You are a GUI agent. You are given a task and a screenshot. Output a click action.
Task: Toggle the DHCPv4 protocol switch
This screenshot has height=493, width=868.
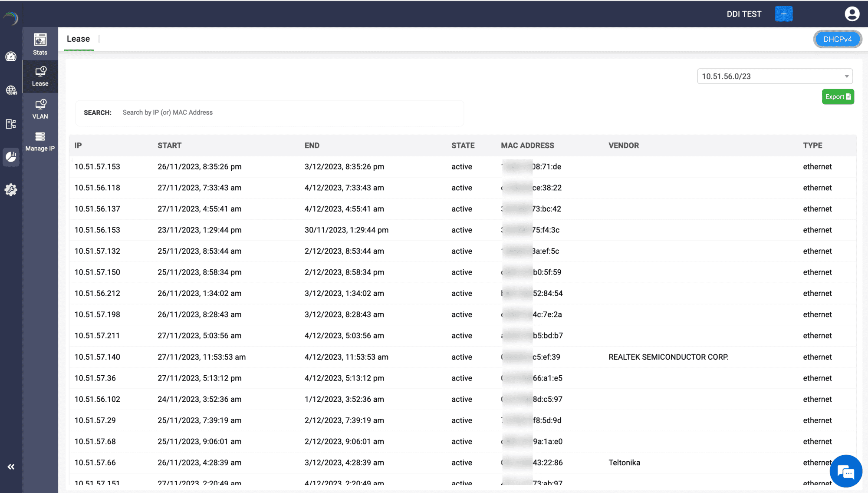click(x=837, y=39)
